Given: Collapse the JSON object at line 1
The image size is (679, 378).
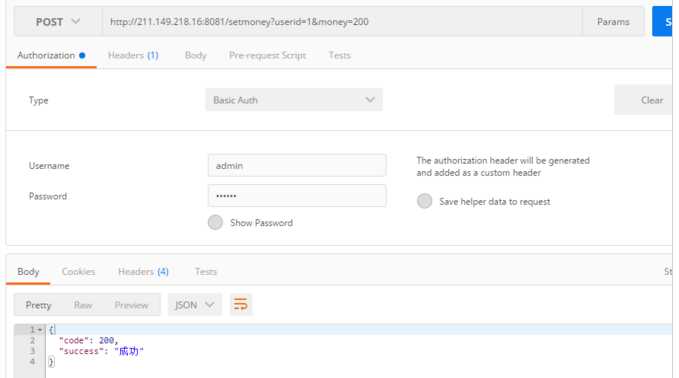Looking at the screenshot, I should 40,330.
